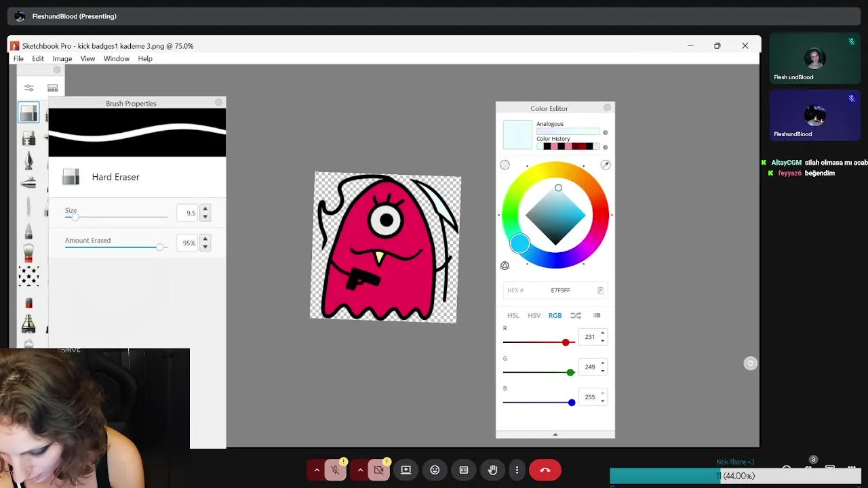This screenshot has height=488, width=868.
Task: Open the emoji reaction button
Action: click(x=435, y=470)
